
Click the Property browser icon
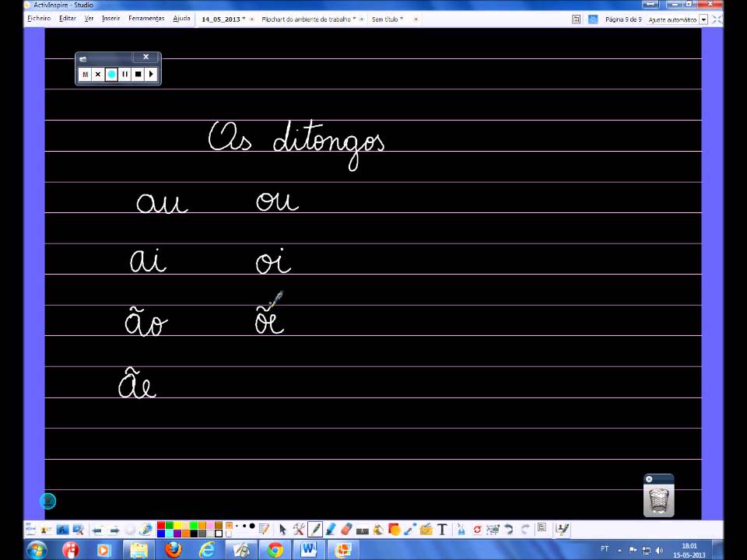(542, 527)
